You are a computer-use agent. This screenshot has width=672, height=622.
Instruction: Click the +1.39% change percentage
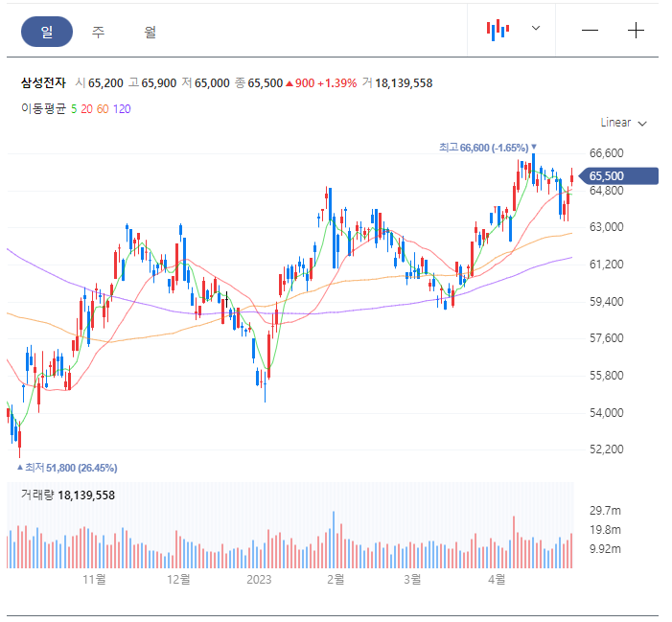coord(337,83)
